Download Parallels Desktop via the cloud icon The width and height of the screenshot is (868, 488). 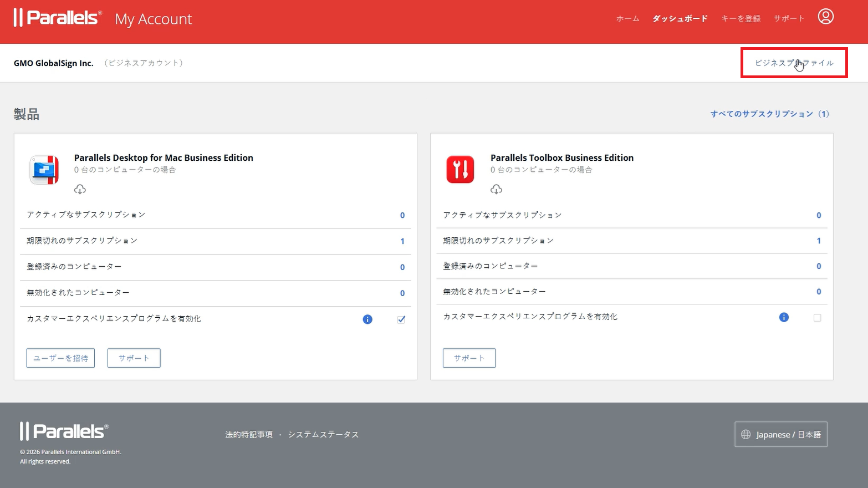(80, 190)
